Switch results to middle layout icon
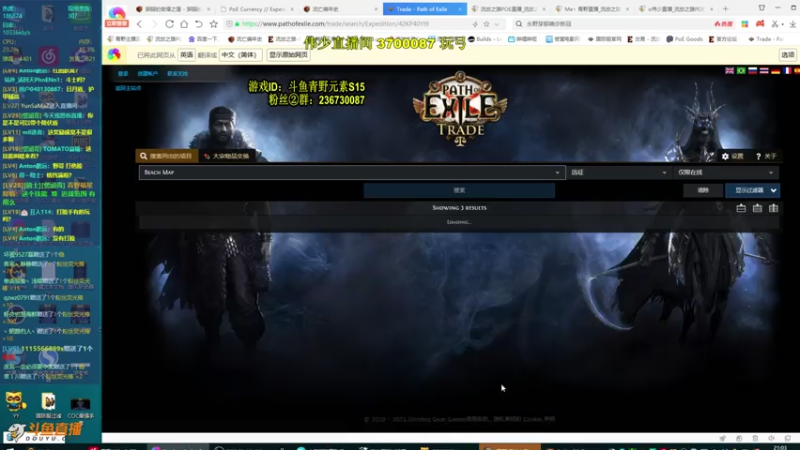800x450 pixels. coord(757,208)
